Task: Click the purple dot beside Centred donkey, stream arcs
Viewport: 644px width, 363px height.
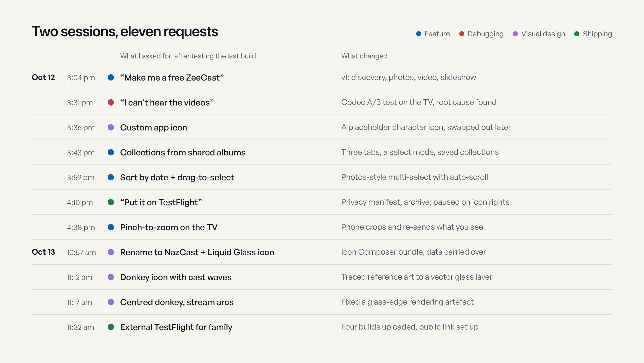Action: pyautogui.click(x=111, y=302)
